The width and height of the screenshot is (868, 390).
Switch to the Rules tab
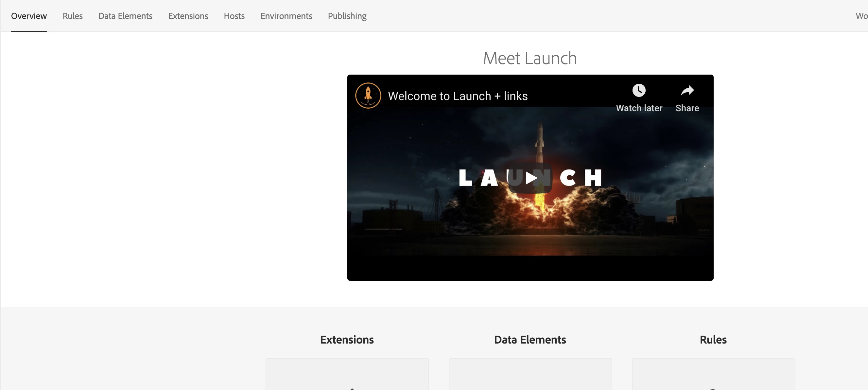[x=73, y=16]
